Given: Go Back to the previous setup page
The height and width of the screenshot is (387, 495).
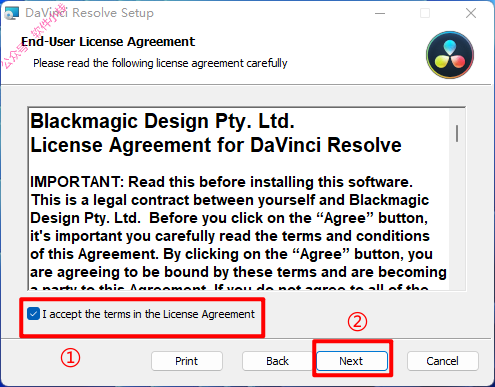Looking at the screenshot, I should coord(277,361).
